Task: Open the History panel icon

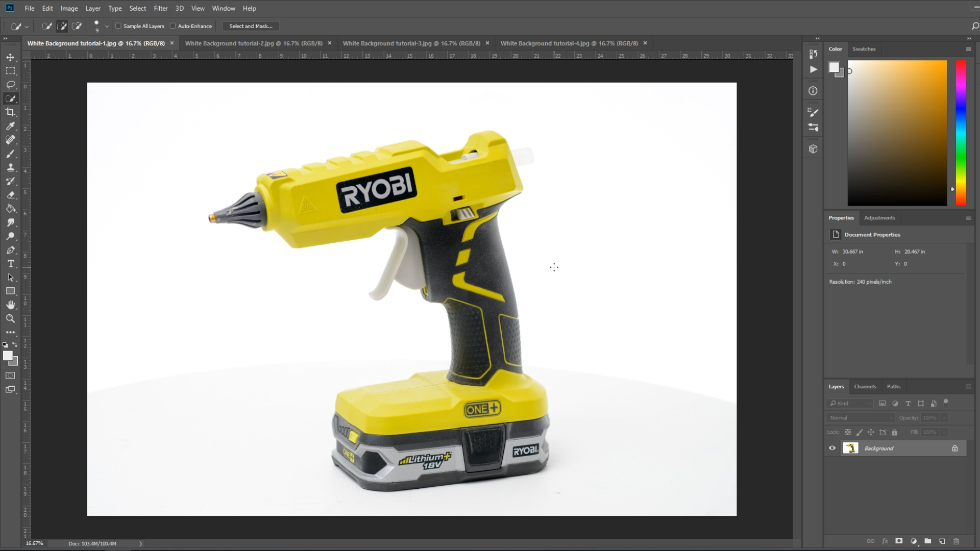Action: click(813, 54)
